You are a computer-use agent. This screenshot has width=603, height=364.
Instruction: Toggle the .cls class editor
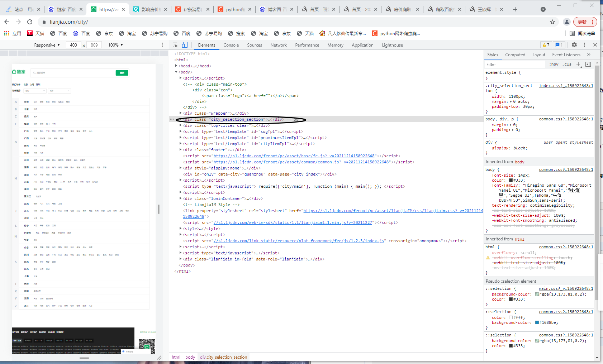click(x=567, y=64)
